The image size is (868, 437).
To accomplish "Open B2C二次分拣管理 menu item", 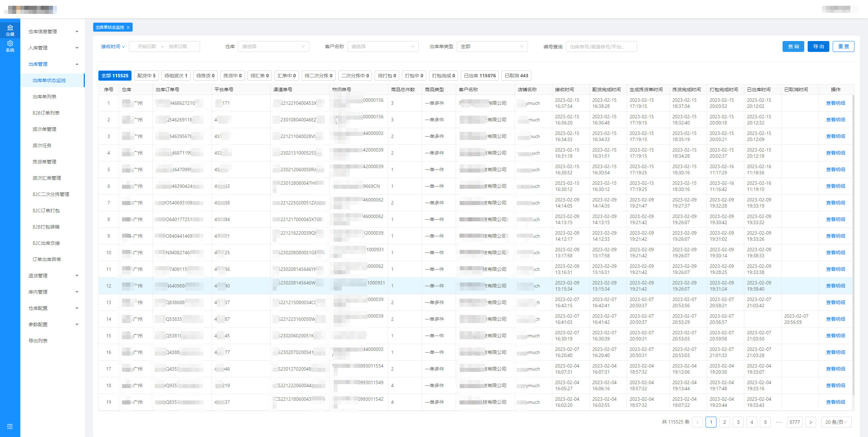I will tap(53, 194).
